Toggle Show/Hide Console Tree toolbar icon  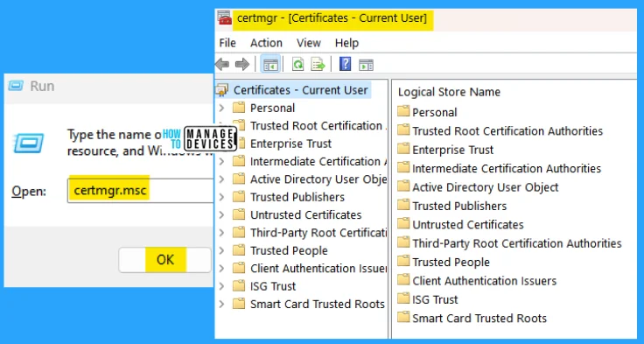[270, 64]
